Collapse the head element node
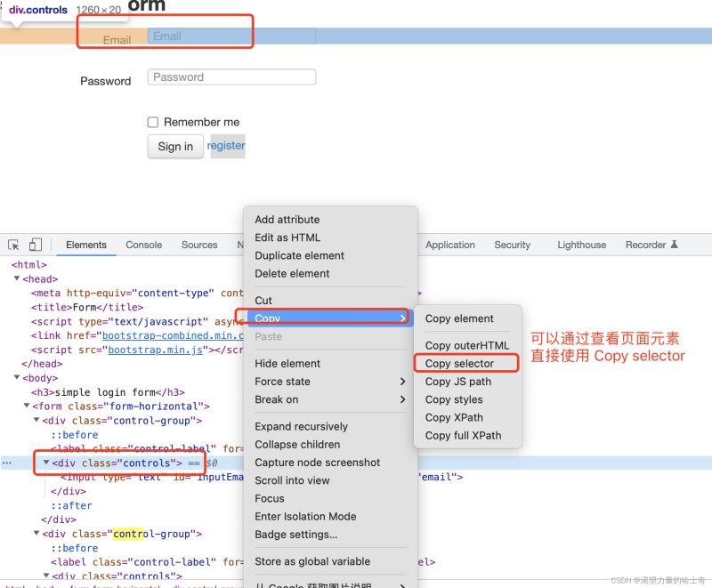The width and height of the screenshot is (712, 588). click(x=17, y=279)
